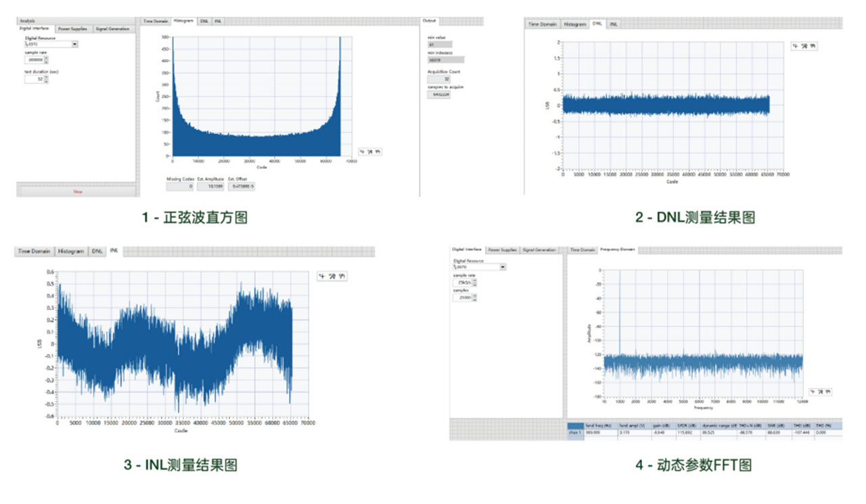Click the Acquisition Count value 32

click(440, 79)
